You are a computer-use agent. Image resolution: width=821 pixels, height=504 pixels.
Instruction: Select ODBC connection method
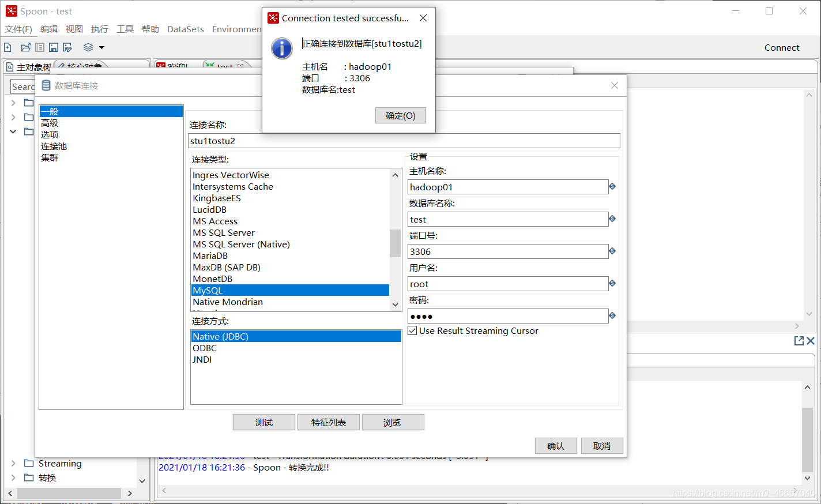tap(296, 348)
